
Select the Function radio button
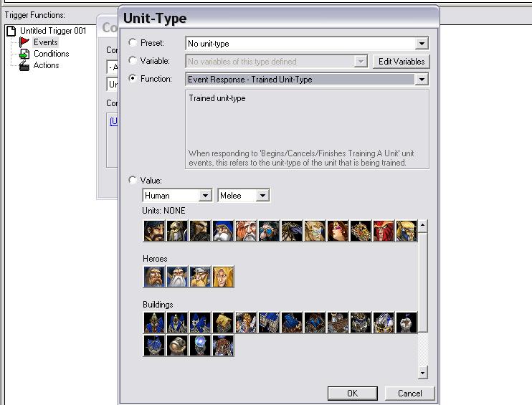(133, 78)
